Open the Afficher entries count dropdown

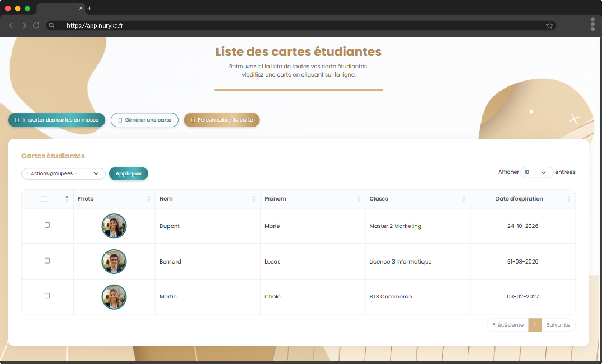(x=537, y=172)
